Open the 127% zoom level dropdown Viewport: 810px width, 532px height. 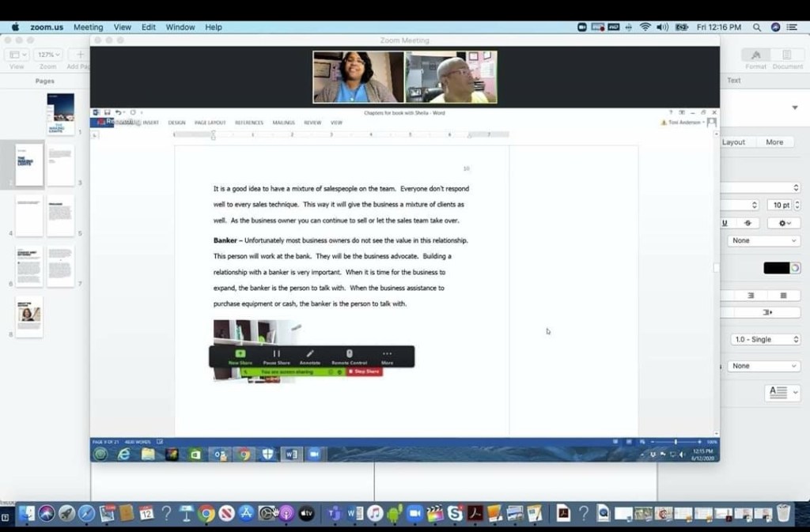[47, 55]
